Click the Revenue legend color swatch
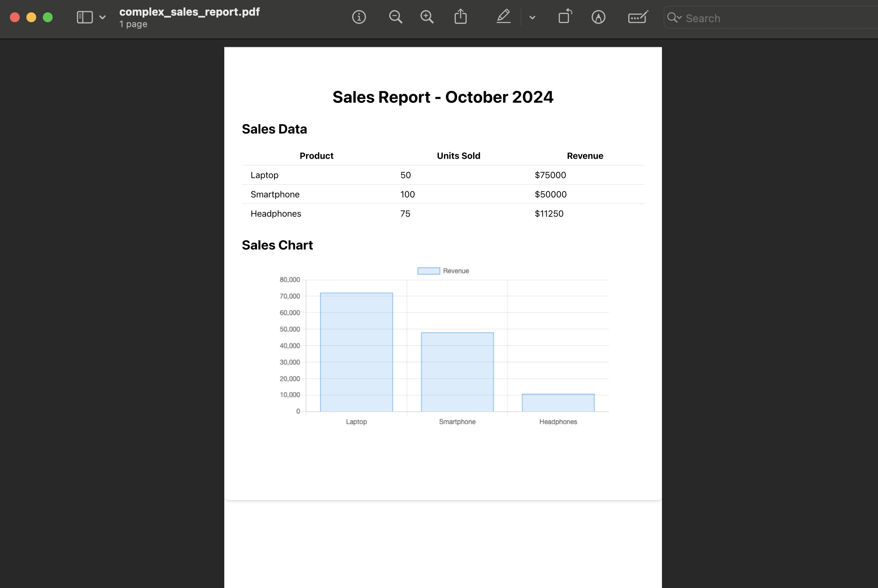878x588 pixels. tap(429, 271)
